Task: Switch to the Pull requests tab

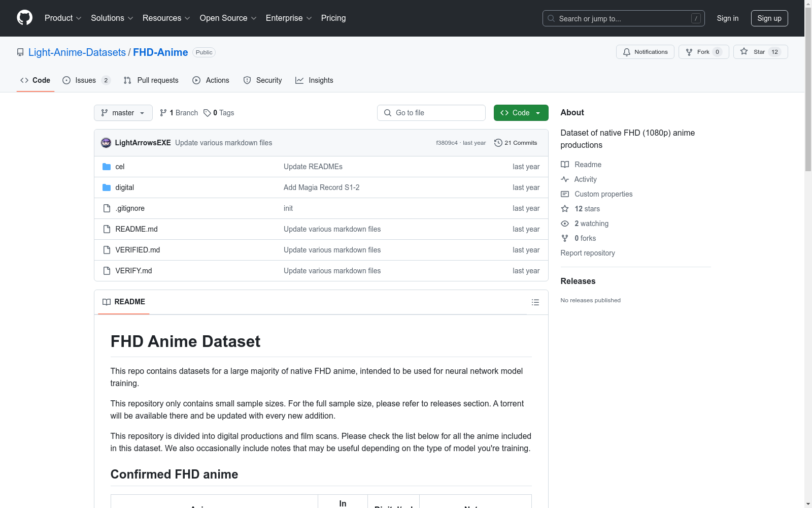Action: (151, 80)
